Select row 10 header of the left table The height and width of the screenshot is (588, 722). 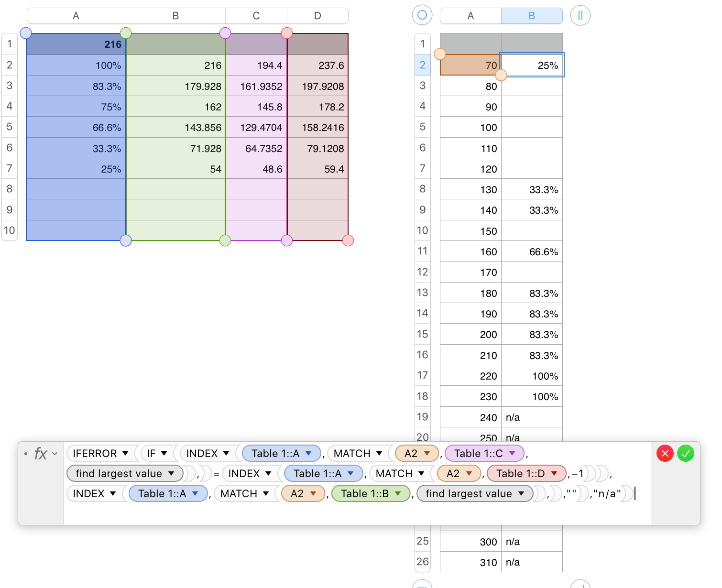[10, 230]
